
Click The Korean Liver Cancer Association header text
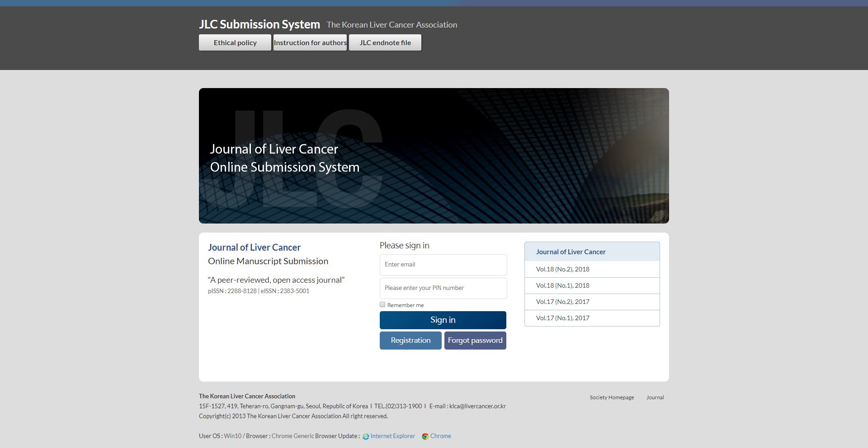[392, 25]
